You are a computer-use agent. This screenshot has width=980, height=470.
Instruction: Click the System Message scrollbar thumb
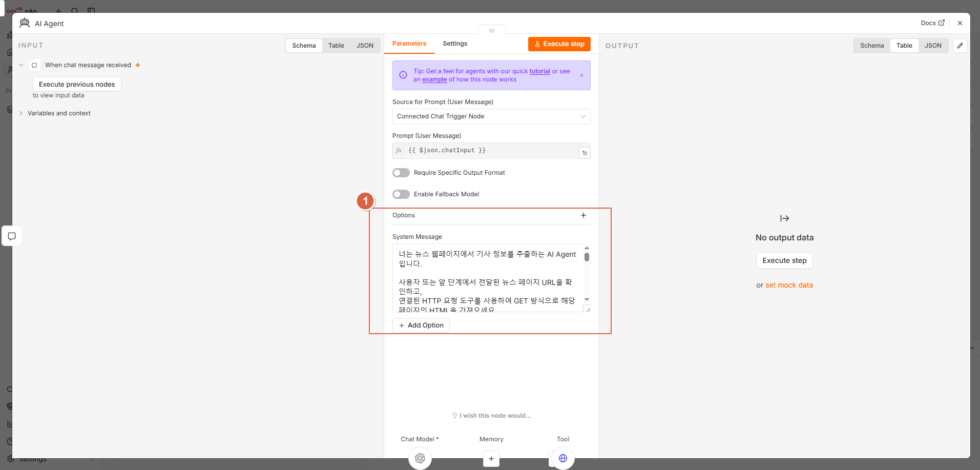point(587,257)
